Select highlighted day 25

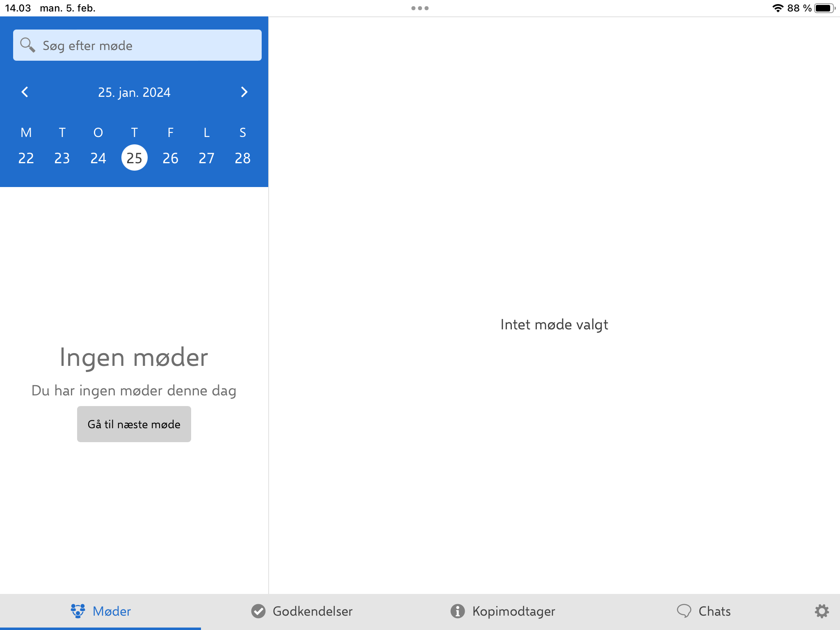(x=134, y=158)
